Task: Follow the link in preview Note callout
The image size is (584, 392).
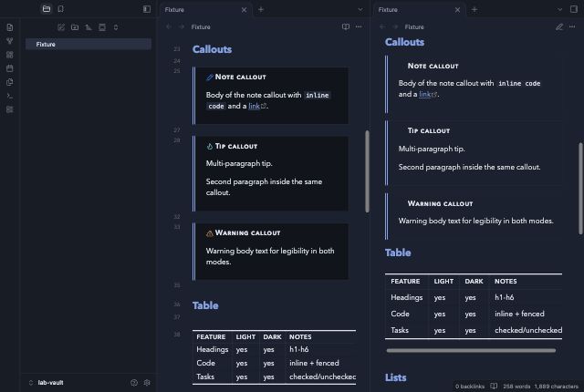Action: pyautogui.click(x=425, y=94)
